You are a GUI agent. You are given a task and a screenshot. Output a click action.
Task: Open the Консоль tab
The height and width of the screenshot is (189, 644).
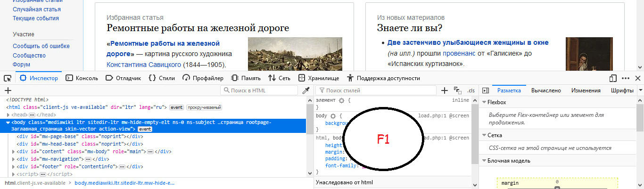pyautogui.click(x=82, y=78)
